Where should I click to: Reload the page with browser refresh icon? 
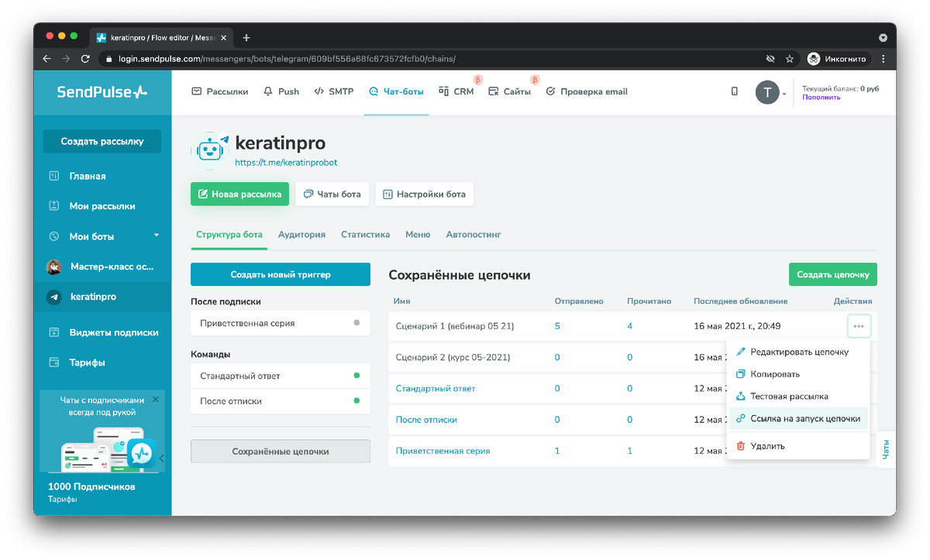[x=85, y=59]
